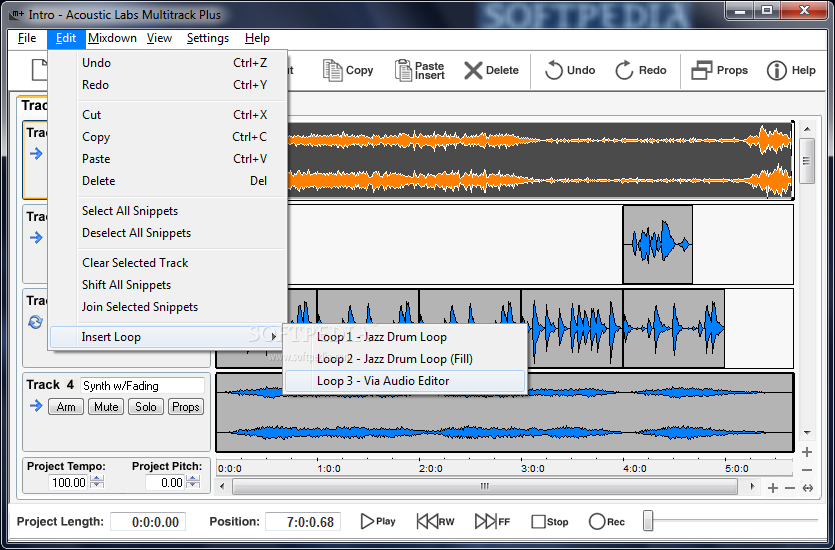
Task: Click the fit-to-width double arrow icon
Action: coord(808,488)
